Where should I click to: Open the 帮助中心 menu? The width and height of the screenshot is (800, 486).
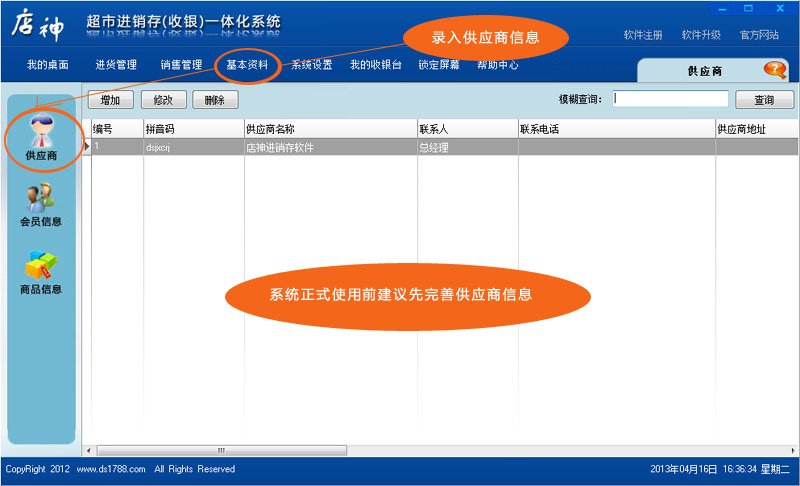coord(498,65)
